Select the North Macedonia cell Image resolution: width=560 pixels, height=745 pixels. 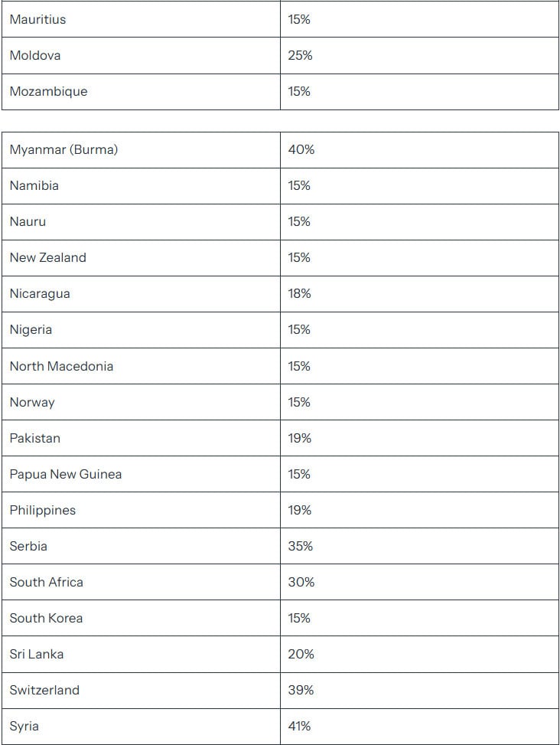point(61,366)
